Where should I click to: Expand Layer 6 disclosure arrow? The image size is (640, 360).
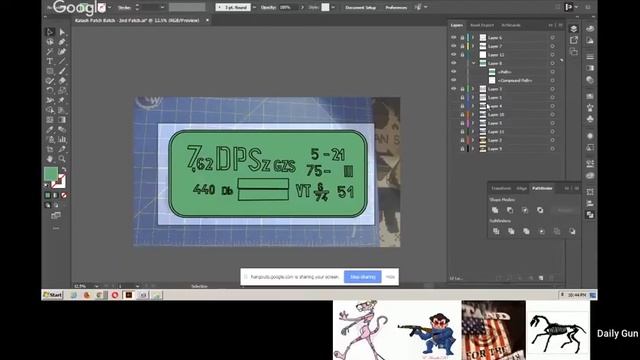coord(473,38)
